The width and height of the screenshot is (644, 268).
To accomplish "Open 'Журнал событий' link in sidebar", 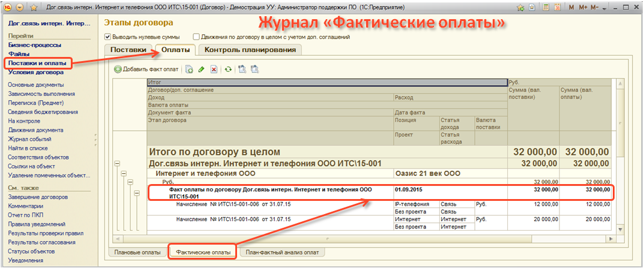I will tap(28, 139).
